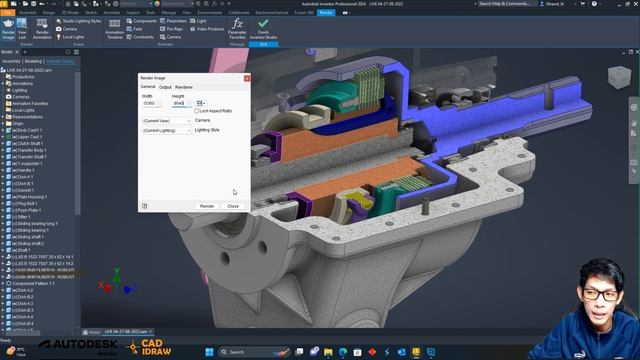The width and height of the screenshot is (640, 360).
Task: Expand the Body Cast:1 component
Action: point(3,130)
